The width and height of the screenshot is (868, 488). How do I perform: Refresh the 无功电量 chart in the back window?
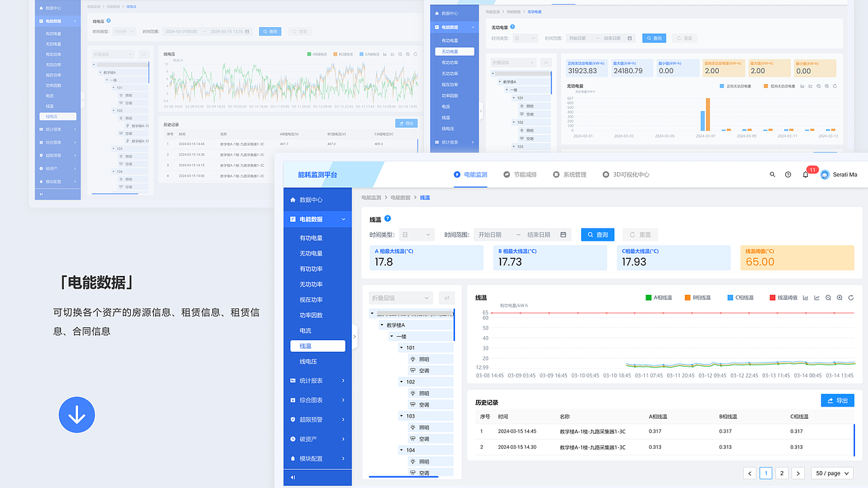835,86
